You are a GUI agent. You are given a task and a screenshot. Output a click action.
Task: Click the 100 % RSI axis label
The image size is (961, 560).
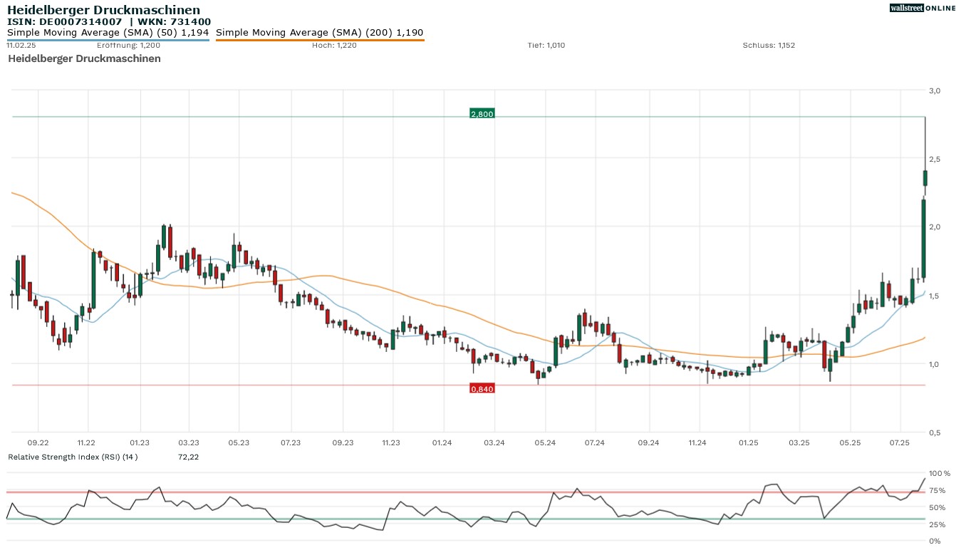point(940,473)
